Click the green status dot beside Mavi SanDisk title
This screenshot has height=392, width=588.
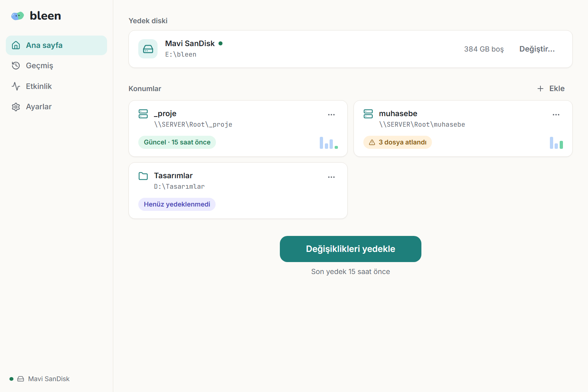click(220, 44)
